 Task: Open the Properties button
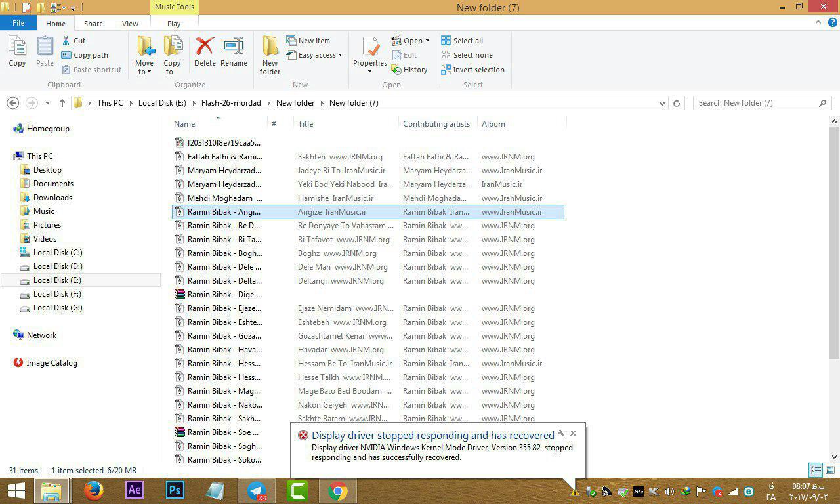370,56
